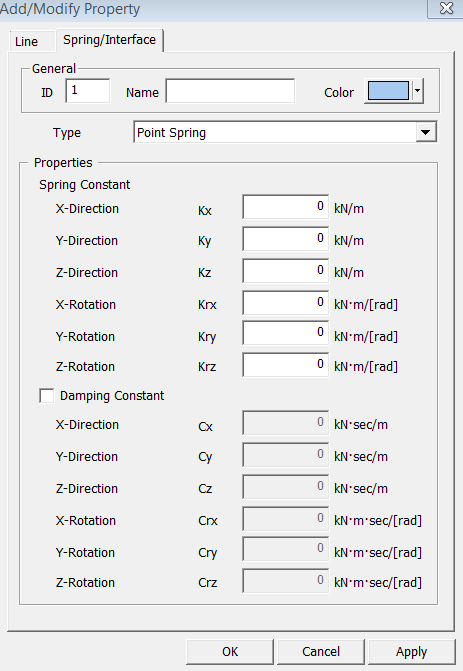Screen dimensions: 463x671
Task: Click the Kz spring constant field
Action: (x=285, y=271)
